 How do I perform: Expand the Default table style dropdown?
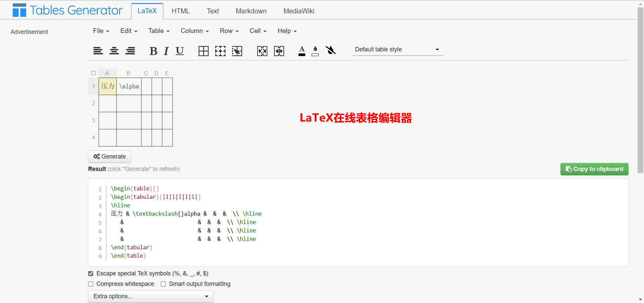398,49
